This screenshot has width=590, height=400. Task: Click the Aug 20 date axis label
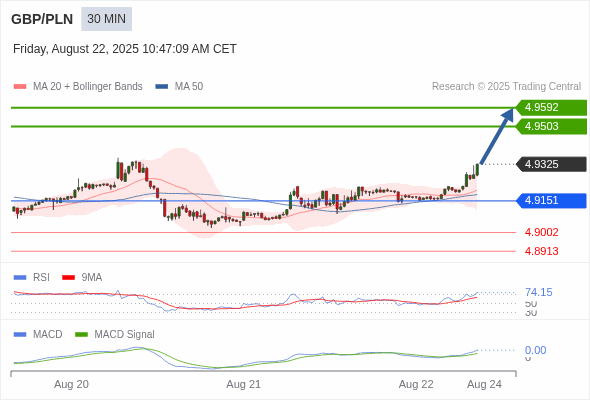(x=71, y=384)
